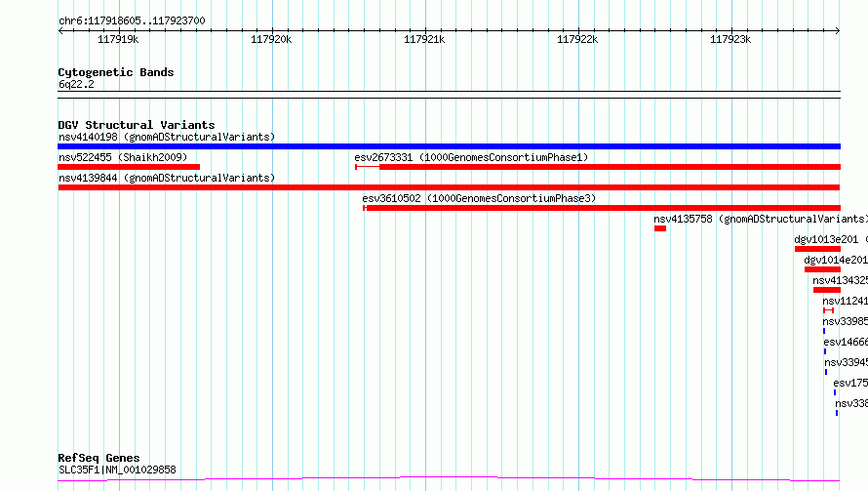The image size is (868, 491).
Task: Click the left arrow end of ruler
Action: [x=60, y=31]
